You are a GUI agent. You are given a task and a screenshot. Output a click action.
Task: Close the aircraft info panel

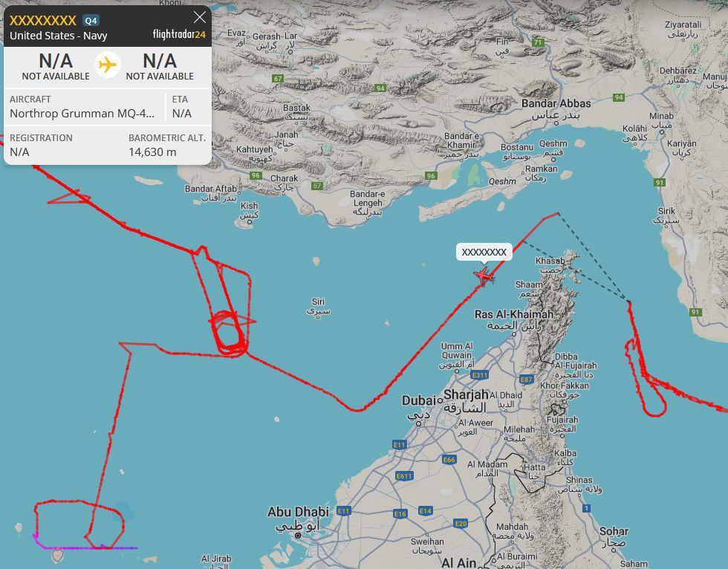200,18
